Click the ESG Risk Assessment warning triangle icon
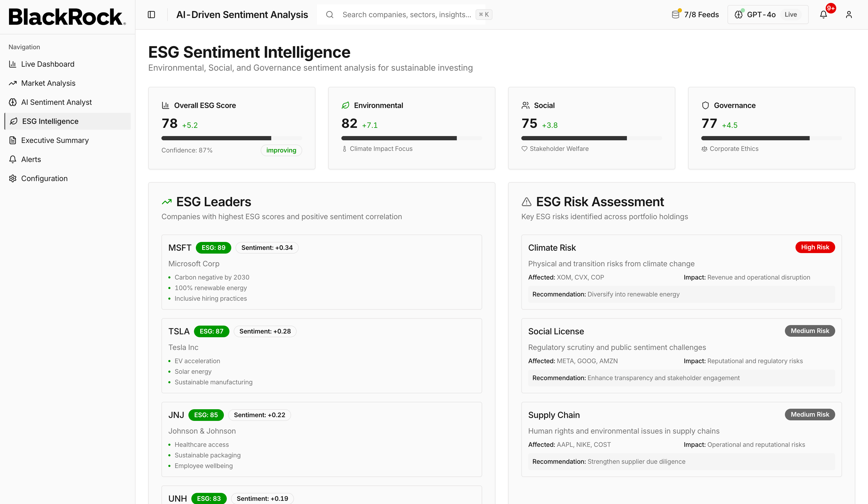This screenshot has height=504, width=868. click(526, 202)
